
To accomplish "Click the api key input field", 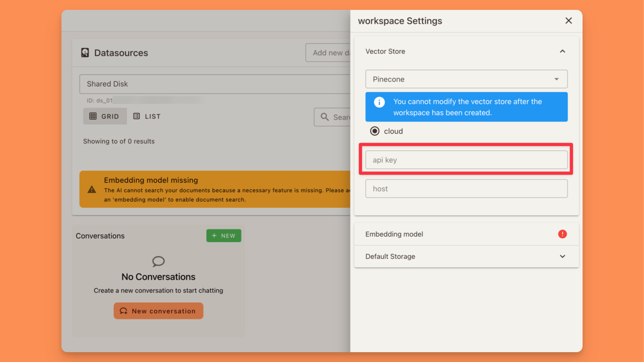I will point(466,160).
